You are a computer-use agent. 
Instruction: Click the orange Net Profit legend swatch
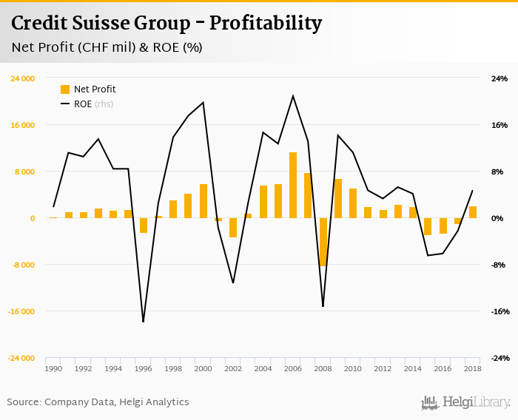65,89
